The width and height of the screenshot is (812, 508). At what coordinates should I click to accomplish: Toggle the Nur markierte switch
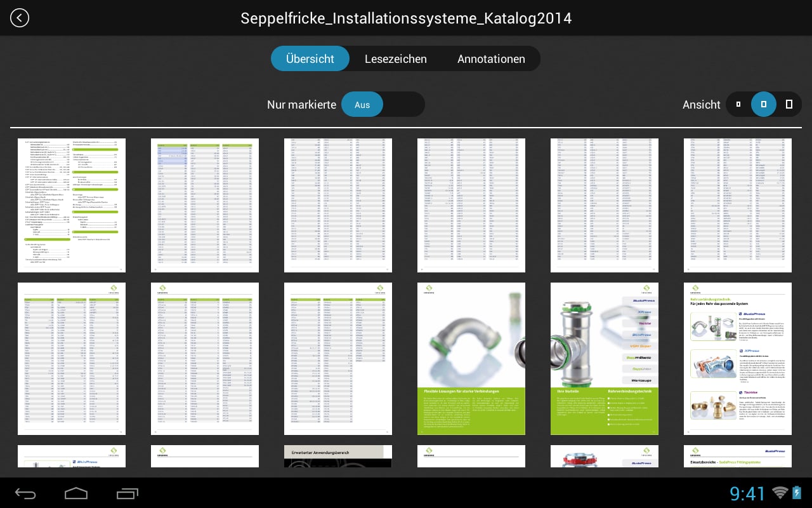pos(383,104)
